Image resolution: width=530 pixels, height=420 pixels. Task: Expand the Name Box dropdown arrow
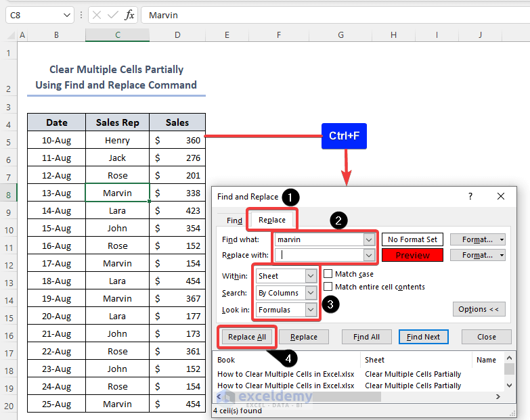point(67,15)
